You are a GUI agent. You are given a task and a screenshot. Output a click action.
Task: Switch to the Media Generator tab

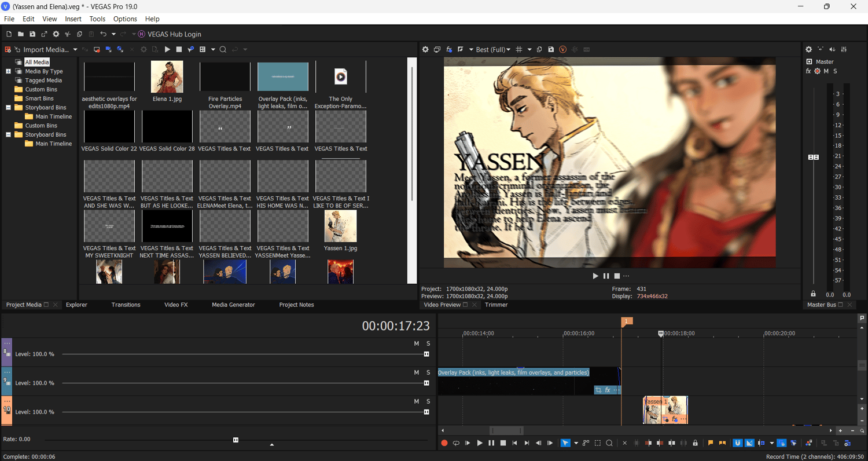tap(233, 305)
